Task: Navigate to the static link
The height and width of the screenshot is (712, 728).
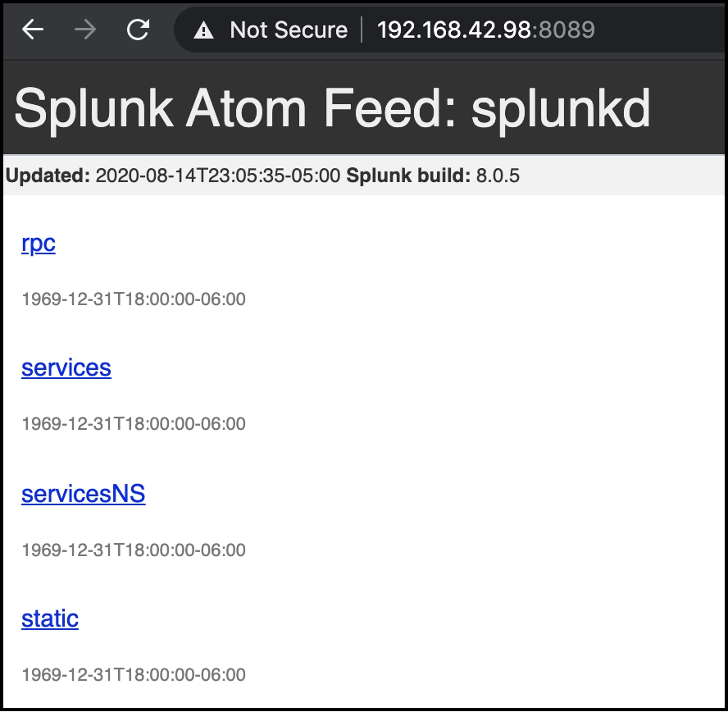Action: point(50,618)
